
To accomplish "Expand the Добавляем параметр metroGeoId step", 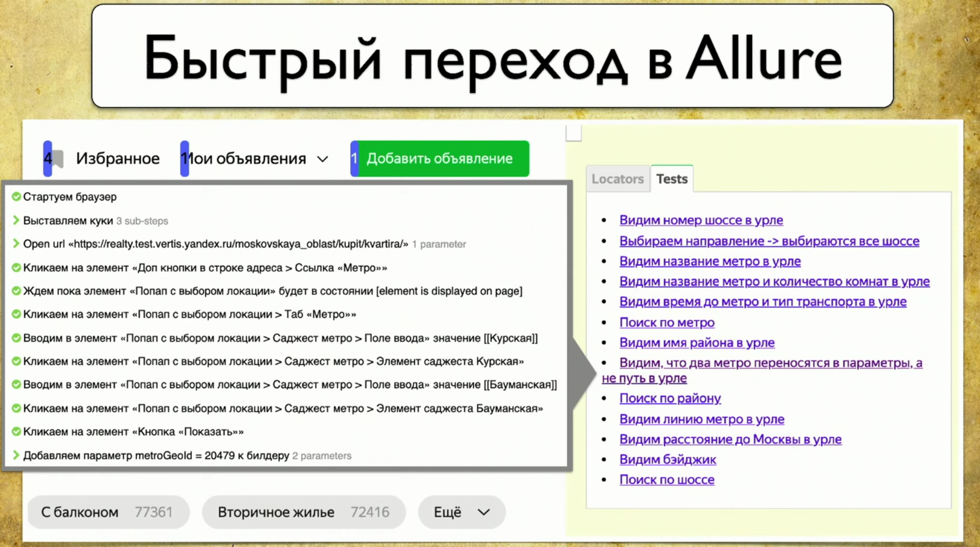I will tap(16, 455).
